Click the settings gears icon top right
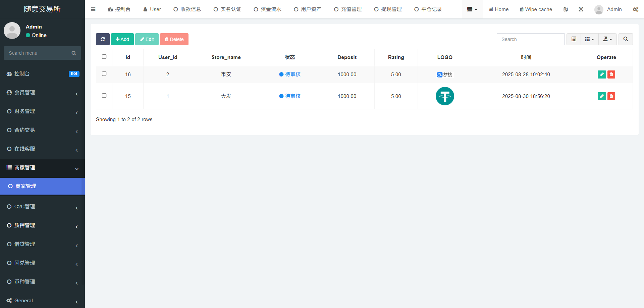Image resolution: width=644 pixels, height=308 pixels. pos(635,9)
